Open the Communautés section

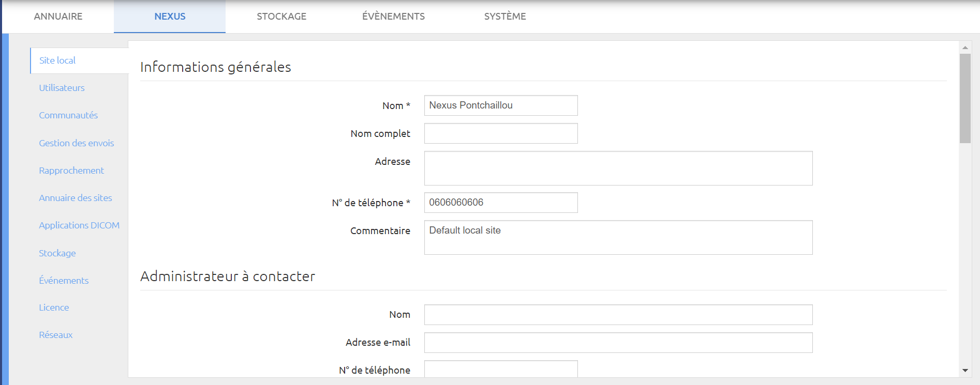tap(68, 115)
